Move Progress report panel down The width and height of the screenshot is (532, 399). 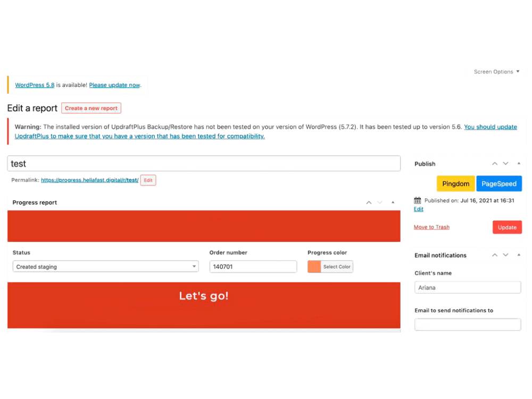click(380, 203)
